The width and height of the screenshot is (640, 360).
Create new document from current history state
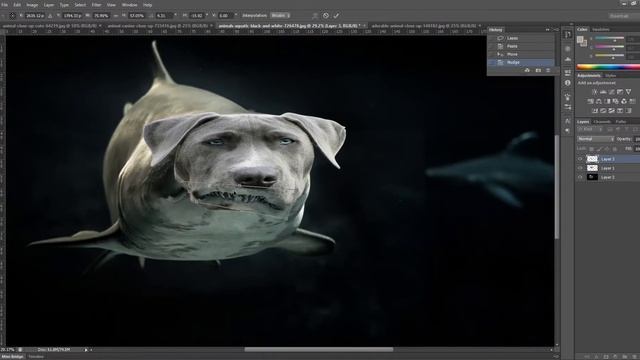527,71
